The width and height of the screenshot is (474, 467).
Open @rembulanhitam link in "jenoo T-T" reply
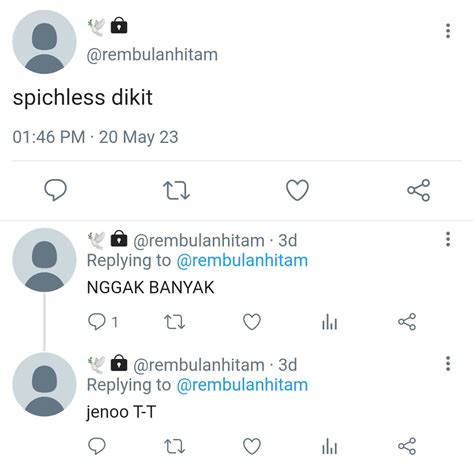tap(242, 385)
